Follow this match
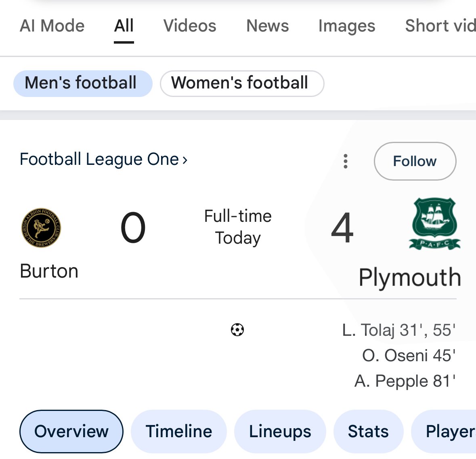 point(415,161)
